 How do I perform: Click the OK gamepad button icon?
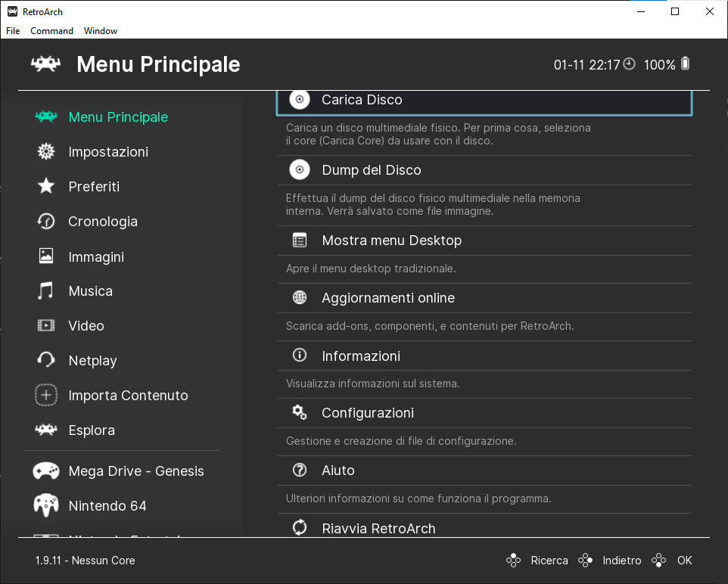click(x=659, y=561)
